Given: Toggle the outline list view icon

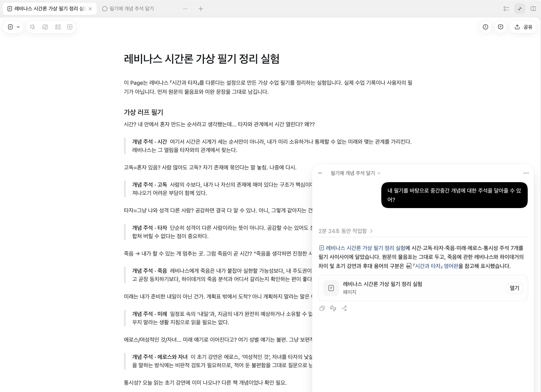Looking at the screenshot, I should click(506, 9).
